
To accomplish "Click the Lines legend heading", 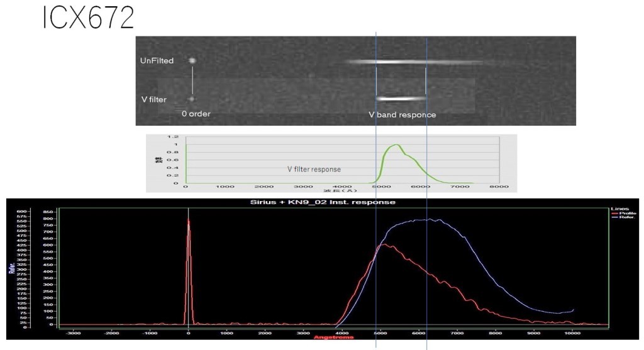I will pyautogui.click(x=619, y=209).
